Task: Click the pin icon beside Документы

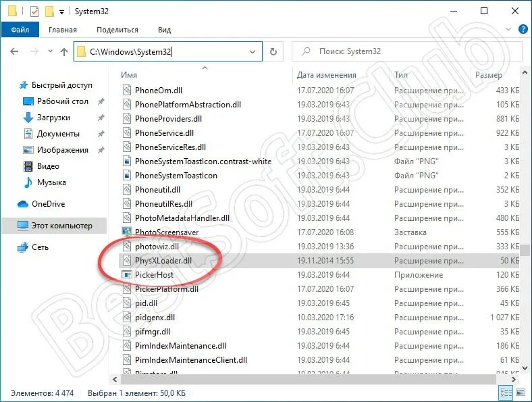Action: [x=101, y=134]
